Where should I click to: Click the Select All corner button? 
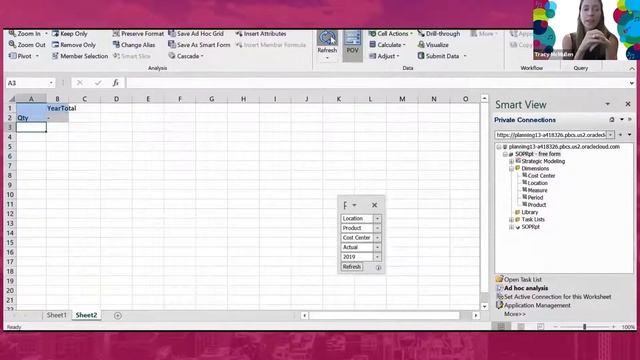(11, 99)
